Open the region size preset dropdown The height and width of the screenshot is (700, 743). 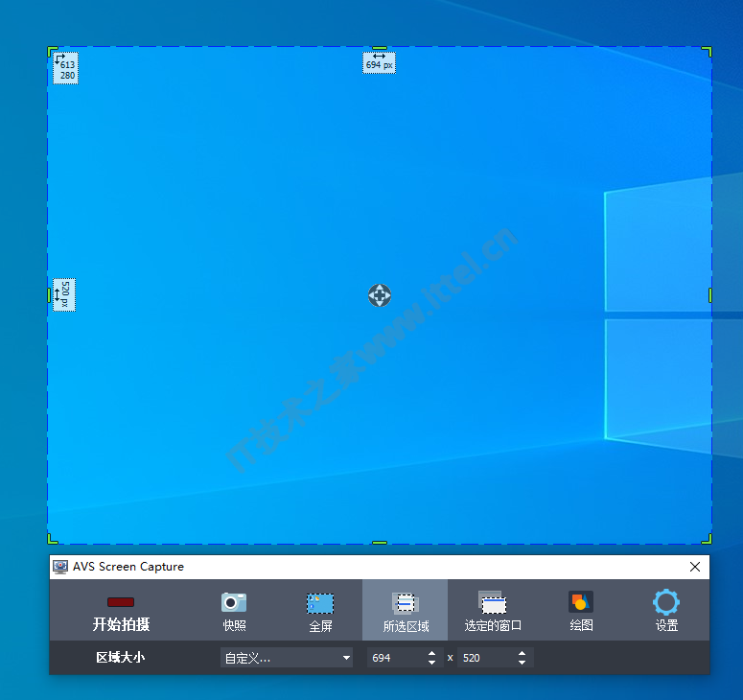click(287, 658)
